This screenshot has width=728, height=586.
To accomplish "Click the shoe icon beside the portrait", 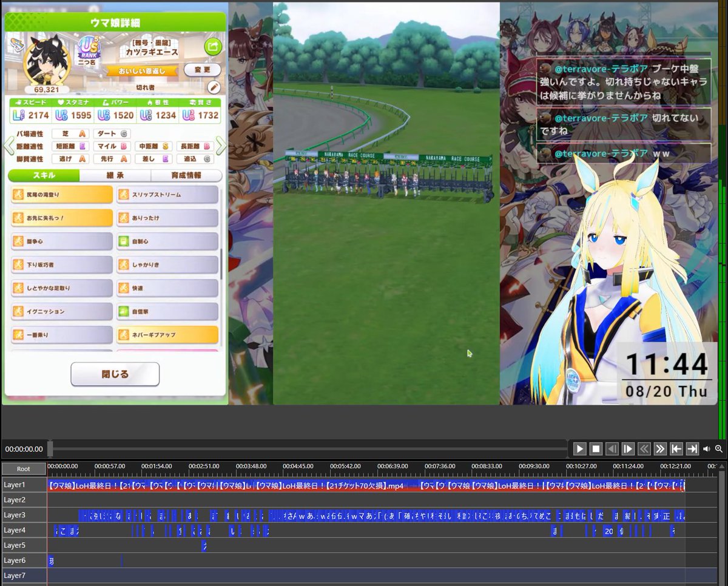I will click(x=16, y=45).
